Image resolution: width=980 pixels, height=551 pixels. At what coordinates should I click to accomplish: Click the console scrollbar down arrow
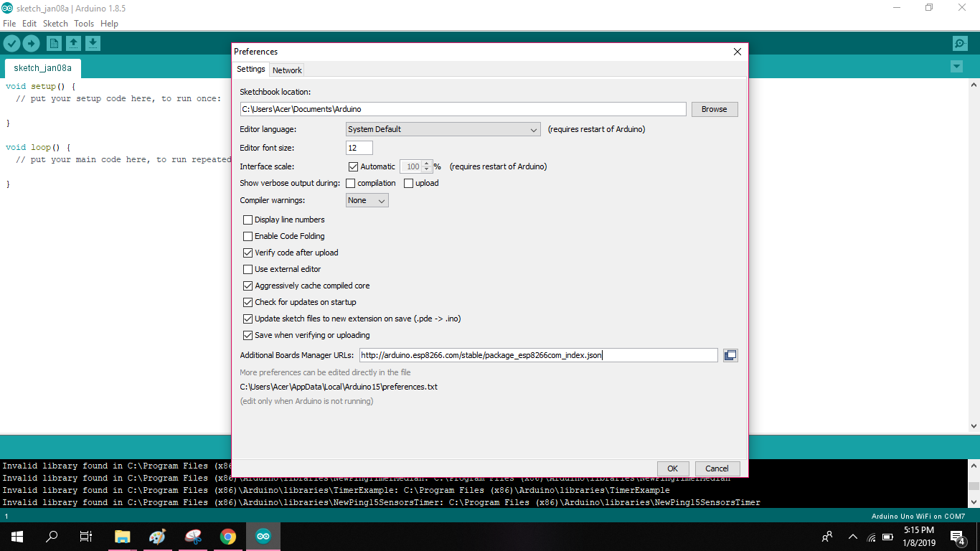point(974,502)
